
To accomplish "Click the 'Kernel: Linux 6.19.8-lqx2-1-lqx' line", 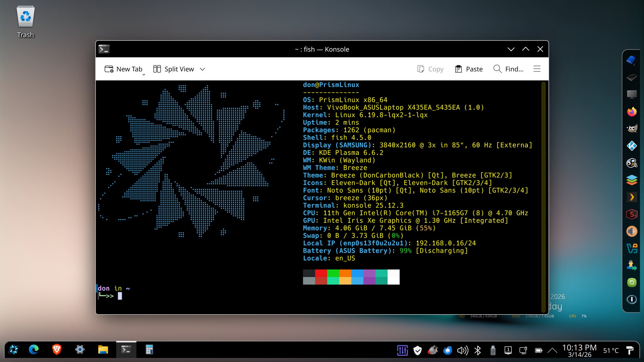I will point(365,115).
